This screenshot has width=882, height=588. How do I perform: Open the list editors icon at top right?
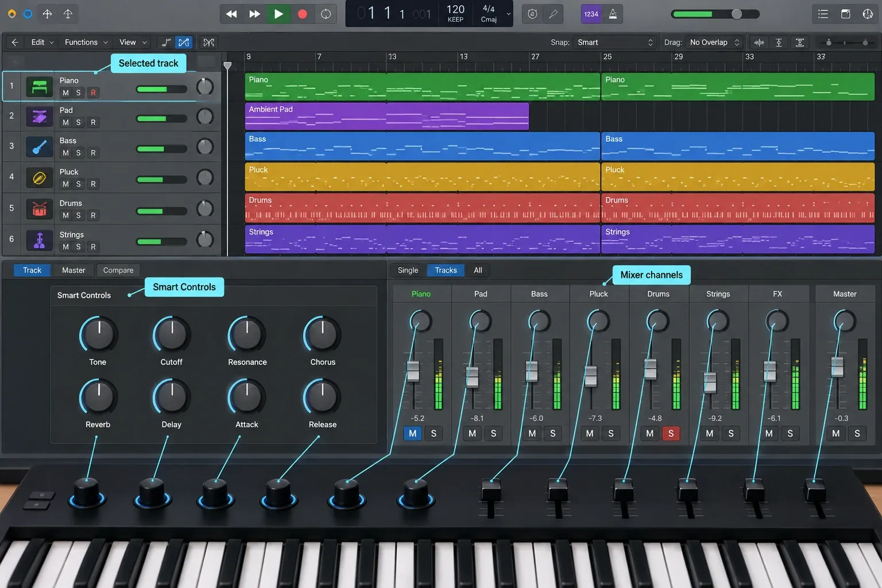click(x=823, y=14)
